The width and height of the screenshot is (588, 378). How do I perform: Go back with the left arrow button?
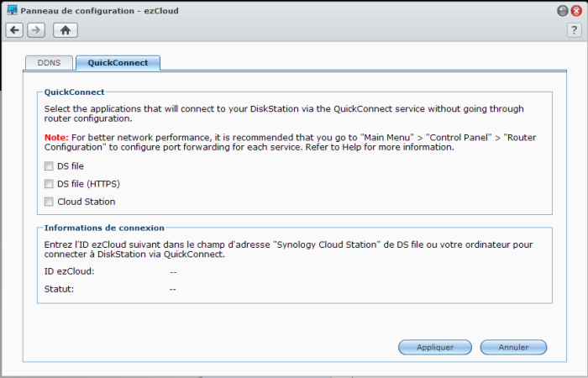14,30
